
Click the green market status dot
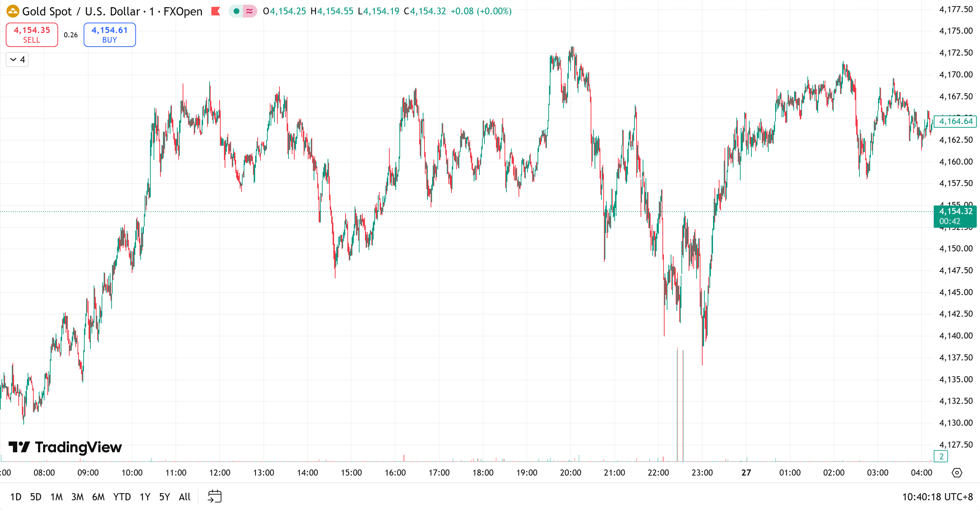236,12
